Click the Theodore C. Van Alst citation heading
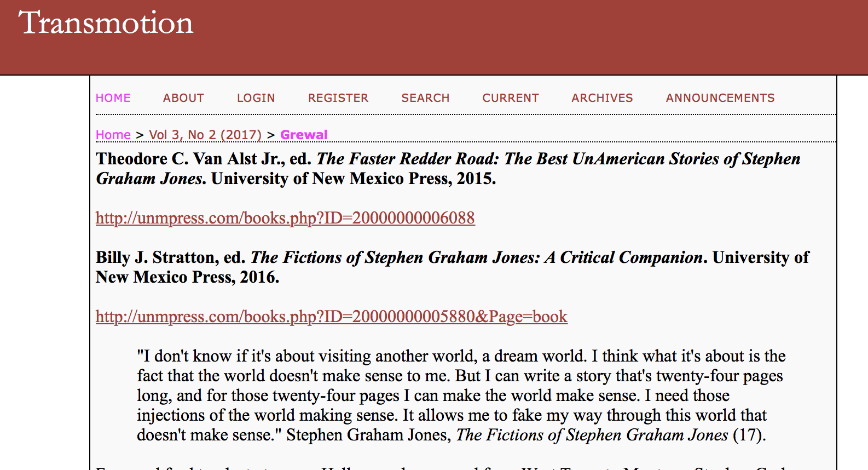868x470 pixels. 202,159
